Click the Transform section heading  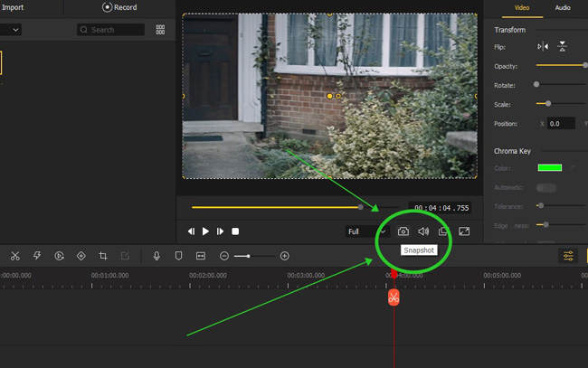click(x=509, y=30)
